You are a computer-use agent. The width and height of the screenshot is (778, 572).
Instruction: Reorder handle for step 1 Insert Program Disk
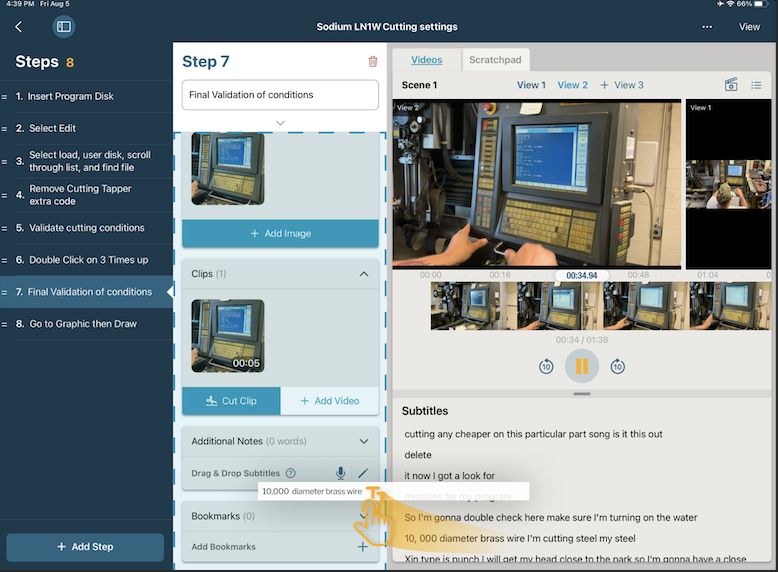(x=4, y=97)
